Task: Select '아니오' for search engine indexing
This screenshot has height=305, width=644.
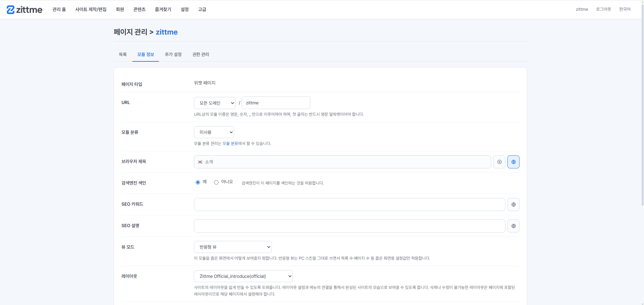Action: (216, 183)
